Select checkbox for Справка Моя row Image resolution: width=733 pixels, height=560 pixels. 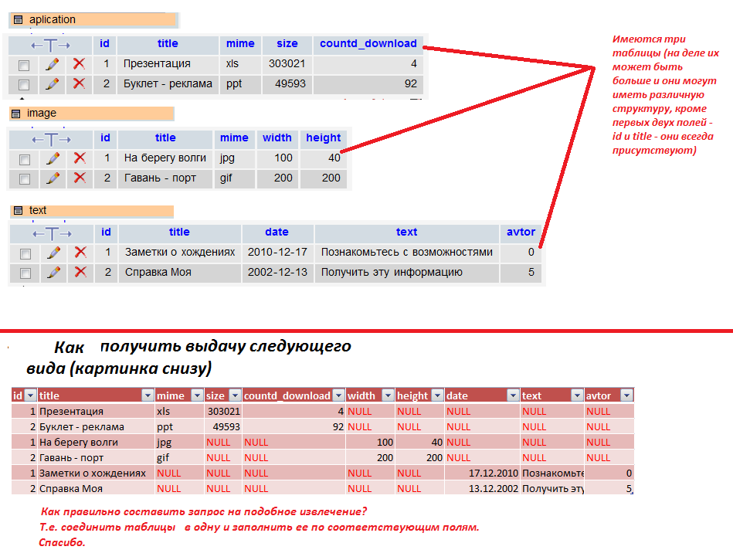[x=25, y=273]
